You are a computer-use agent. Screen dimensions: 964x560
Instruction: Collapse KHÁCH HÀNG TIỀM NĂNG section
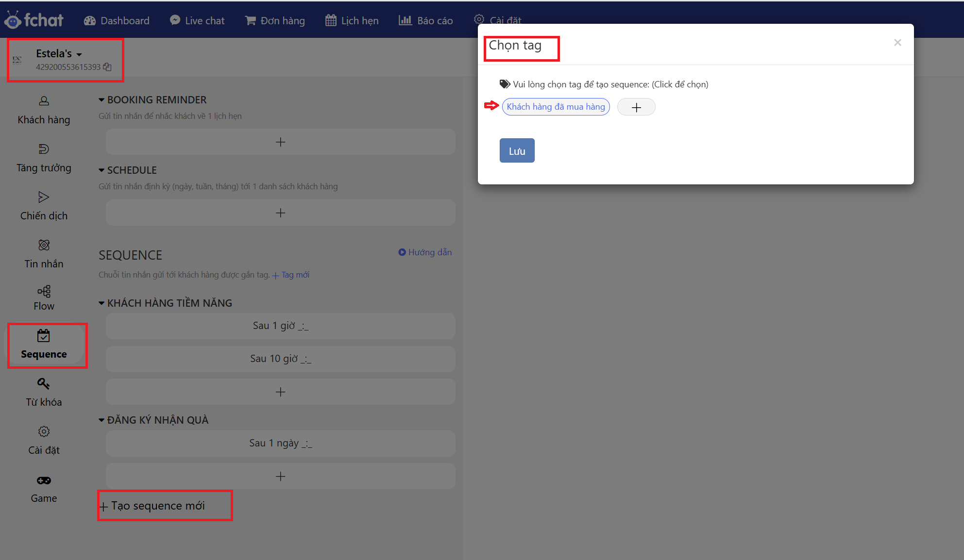coord(101,303)
